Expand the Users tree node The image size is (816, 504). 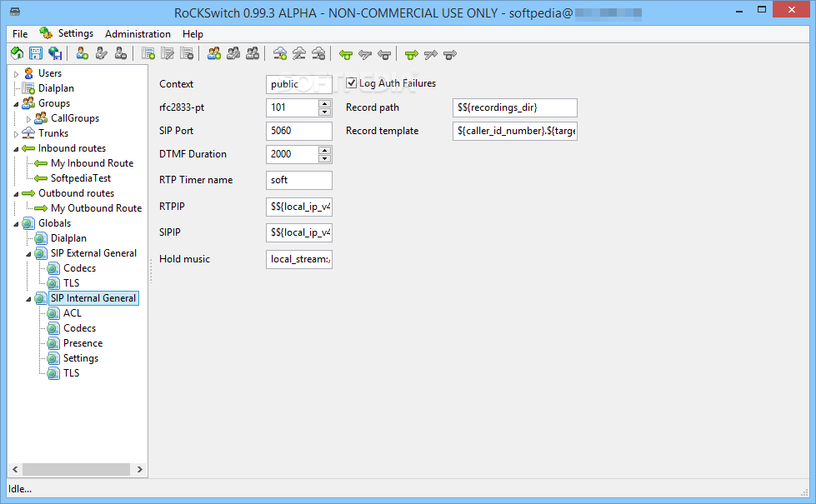point(16,74)
